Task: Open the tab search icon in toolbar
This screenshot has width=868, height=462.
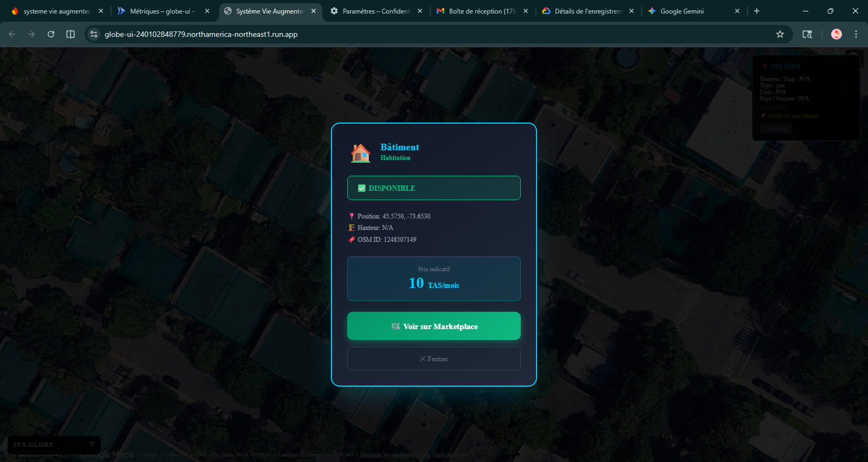Action: coord(807,34)
